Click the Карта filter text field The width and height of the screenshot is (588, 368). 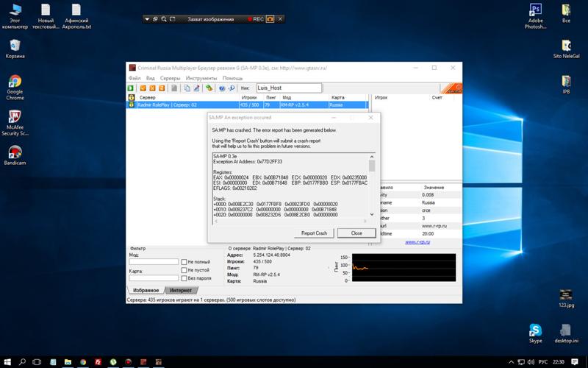pos(154,278)
